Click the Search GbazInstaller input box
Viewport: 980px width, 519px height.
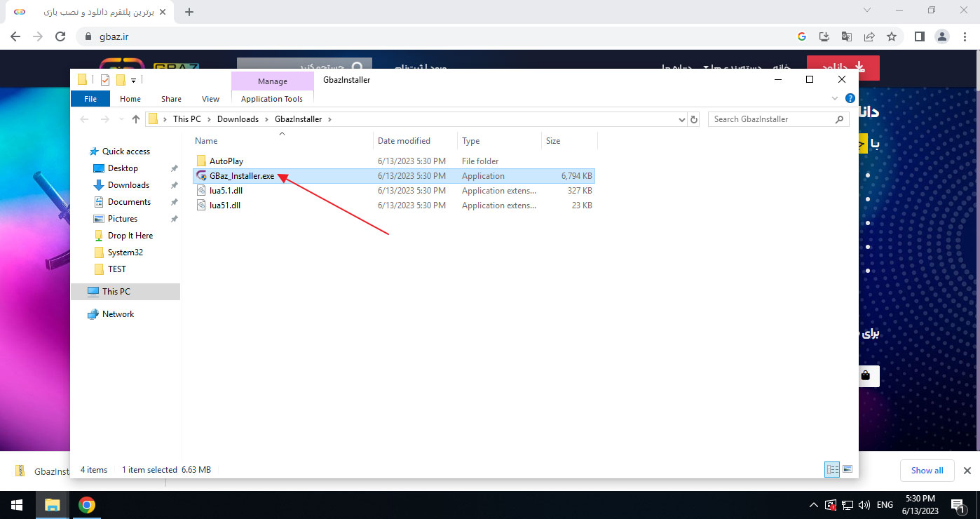(771, 119)
